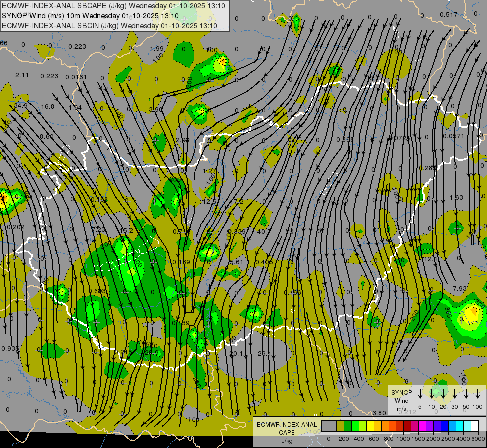Viewport: 487px width, 448px height.
Task: Click the 10 m/s wind arrow symbol
Action: tap(431, 394)
